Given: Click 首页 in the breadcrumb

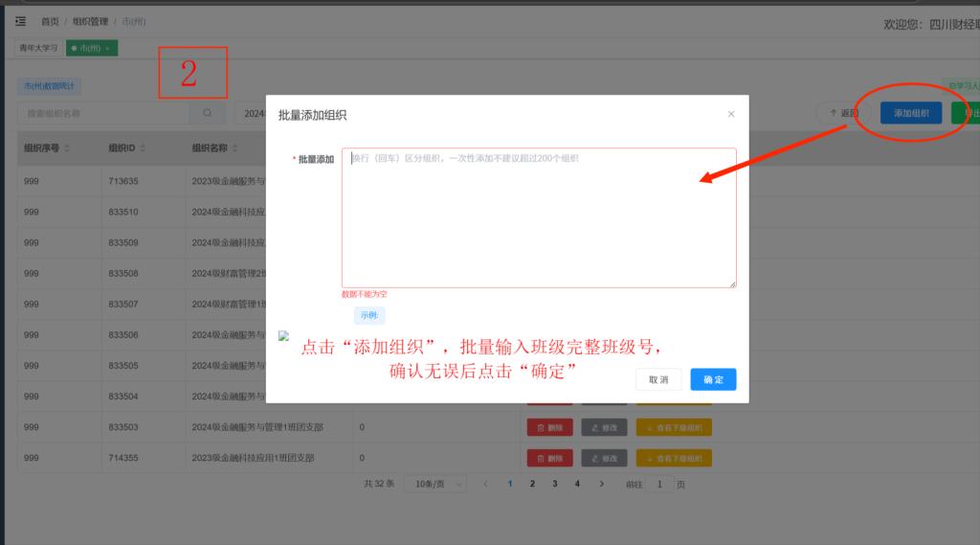Looking at the screenshot, I should pyautogui.click(x=49, y=21).
